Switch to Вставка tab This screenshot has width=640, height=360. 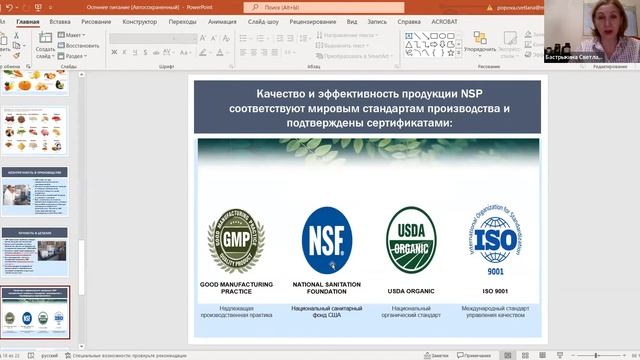60,22
